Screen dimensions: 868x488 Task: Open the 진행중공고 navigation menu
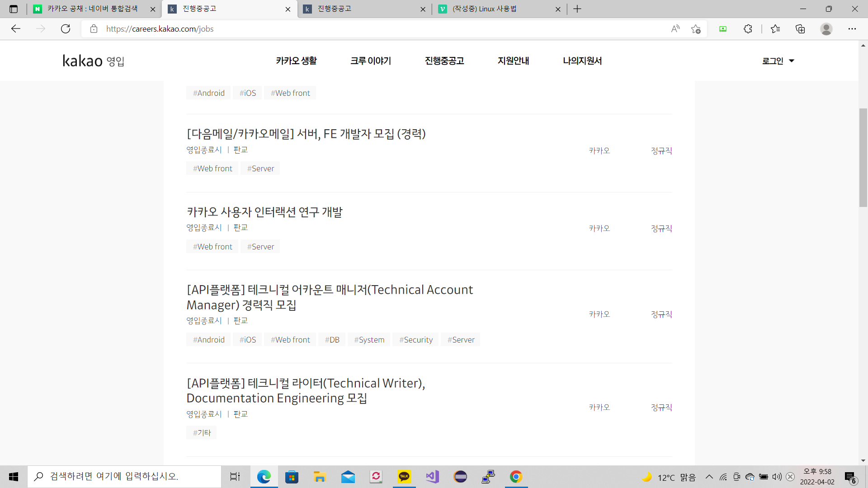[444, 61]
